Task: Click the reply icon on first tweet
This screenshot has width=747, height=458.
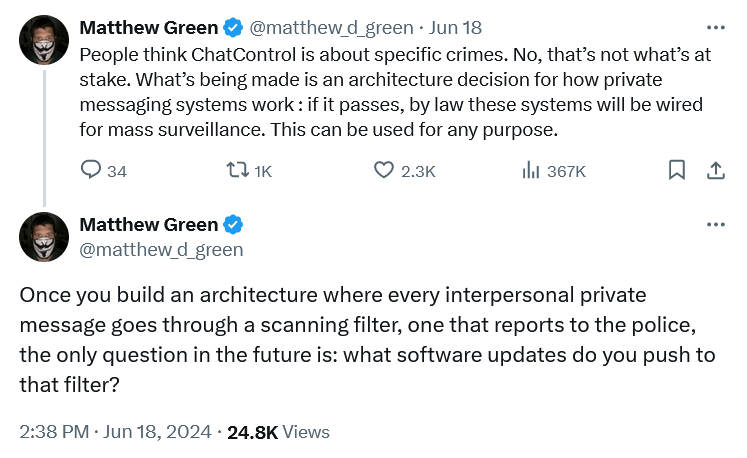Action: point(90,171)
